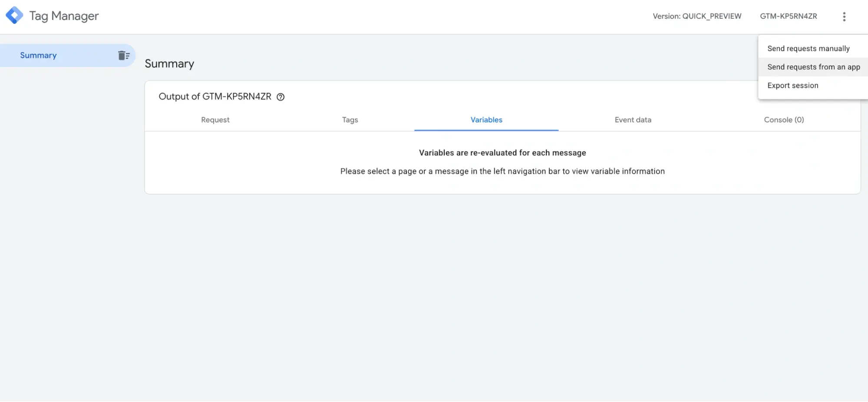
Task: Open the Console (0) tab
Action: tap(784, 120)
